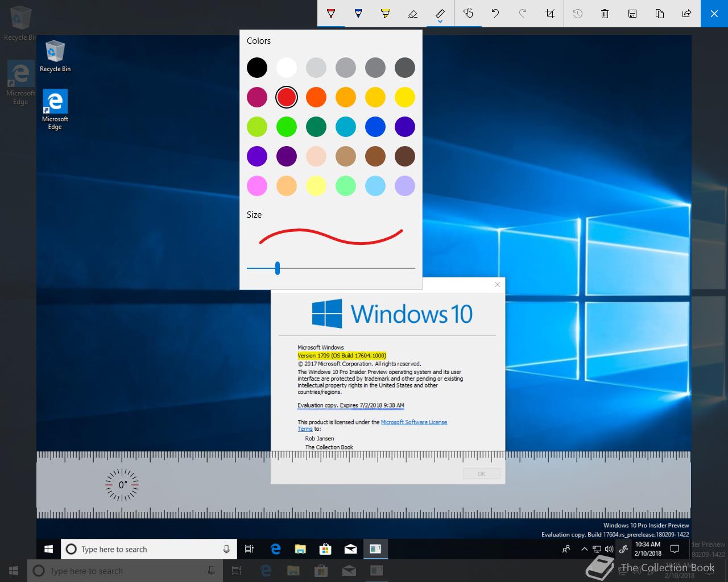Click the captured Recycle Bin desktop icon
Image resolution: width=728 pixels, height=582 pixels.
coord(55,56)
